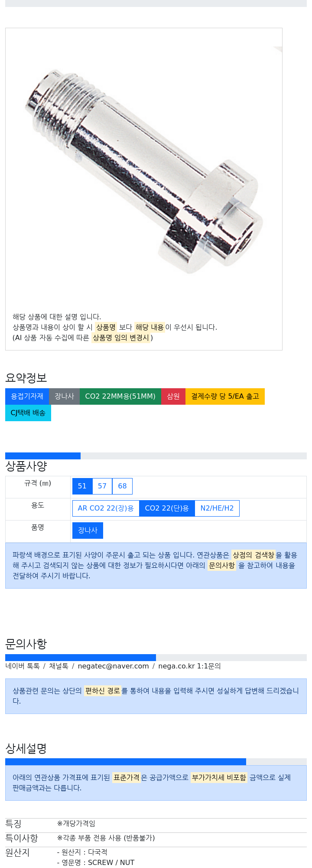The height and width of the screenshot is (868, 312).
Task: Click the 네이버 톡톡 contact link
Action: (x=23, y=666)
